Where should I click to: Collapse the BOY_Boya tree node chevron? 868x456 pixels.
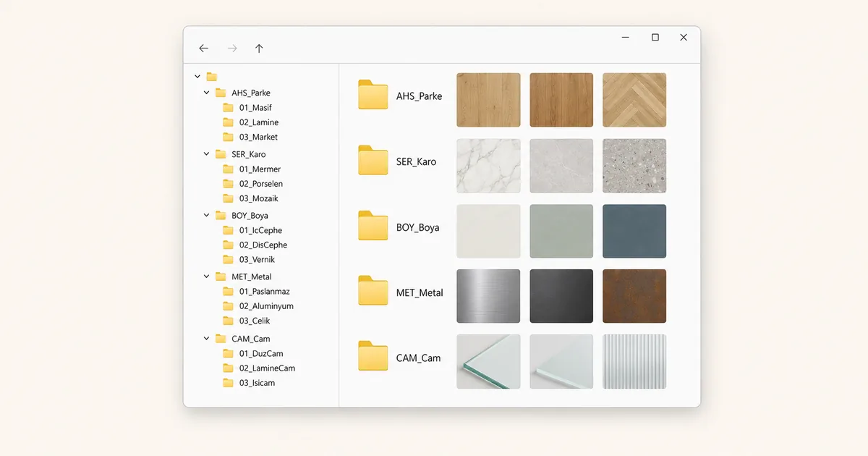point(207,215)
